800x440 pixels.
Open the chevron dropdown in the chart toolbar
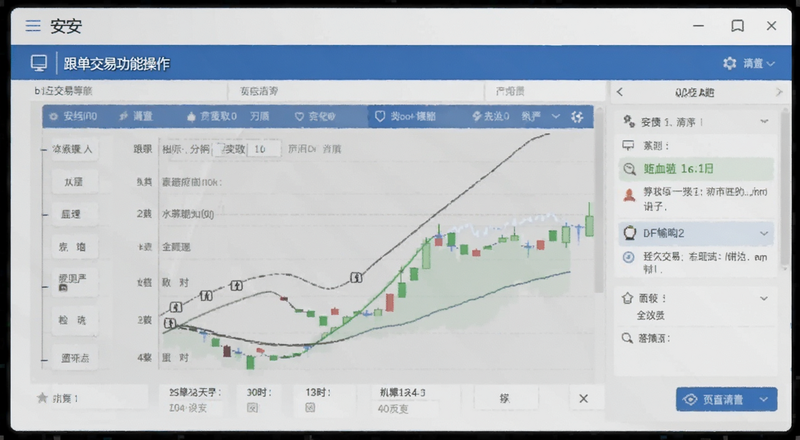[556, 116]
